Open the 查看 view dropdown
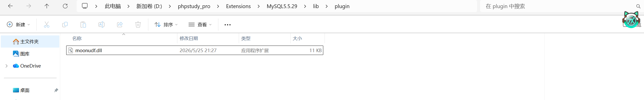Viewport: 644px width, 100px height. [x=200, y=25]
